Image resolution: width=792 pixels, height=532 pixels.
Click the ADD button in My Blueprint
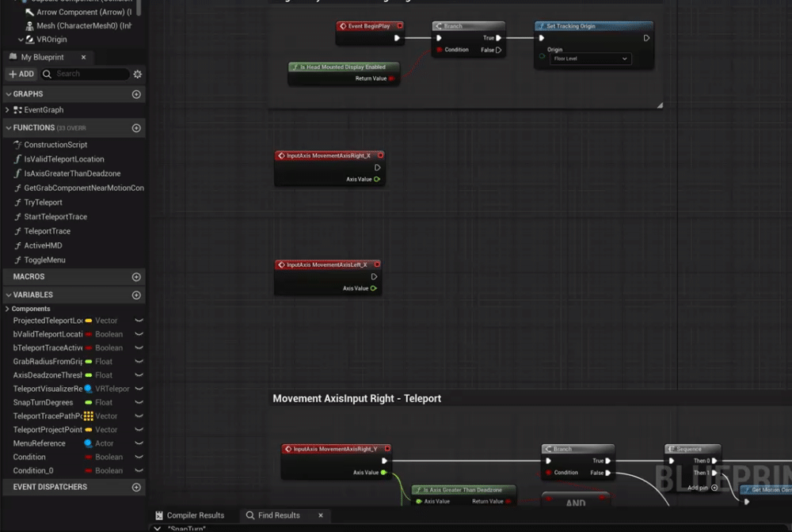point(21,74)
